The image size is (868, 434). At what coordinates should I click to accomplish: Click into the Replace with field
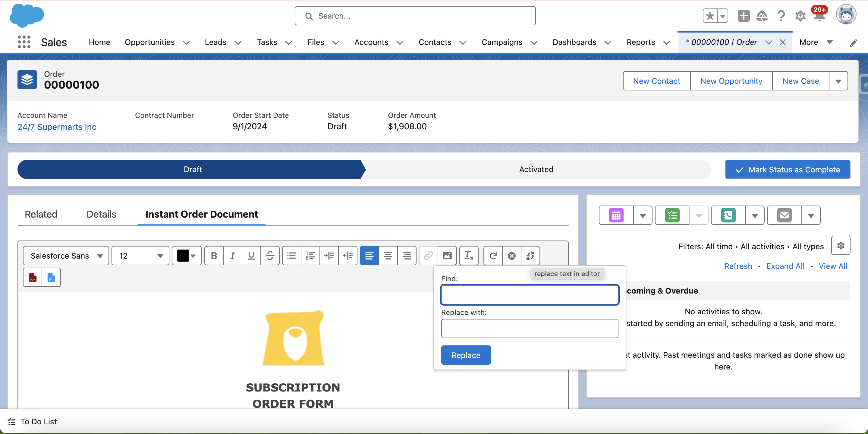coord(530,329)
